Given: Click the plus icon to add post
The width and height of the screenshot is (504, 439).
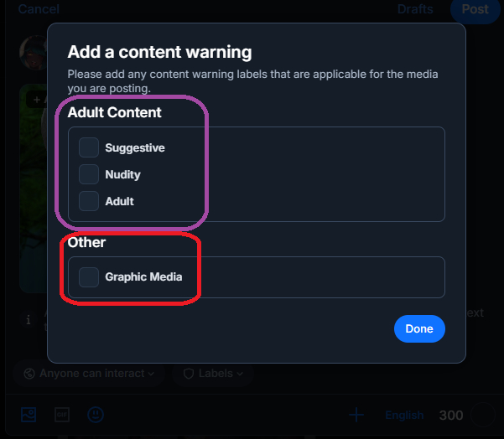Looking at the screenshot, I should 356,415.
